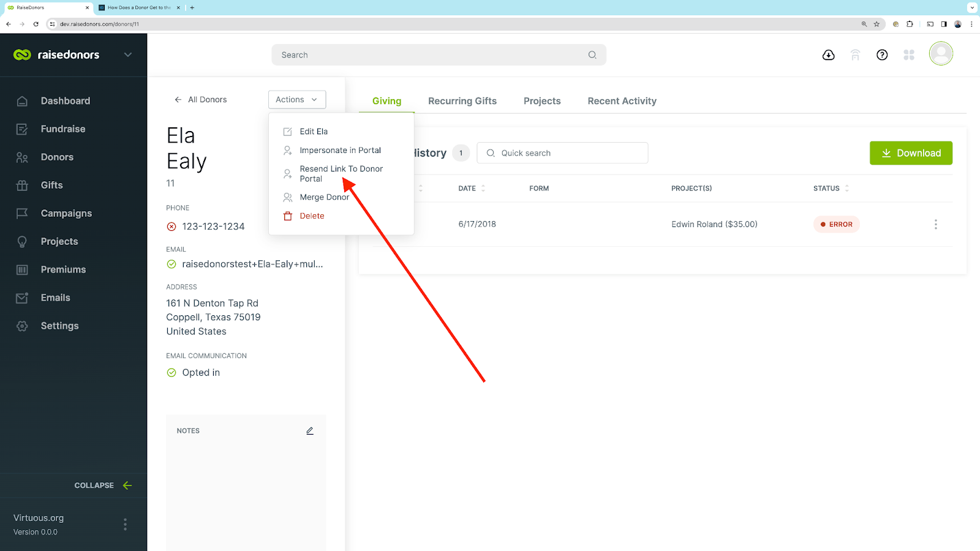Toggle the Actions dropdown button
Image resolution: width=980 pixels, height=551 pixels.
(x=297, y=100)
